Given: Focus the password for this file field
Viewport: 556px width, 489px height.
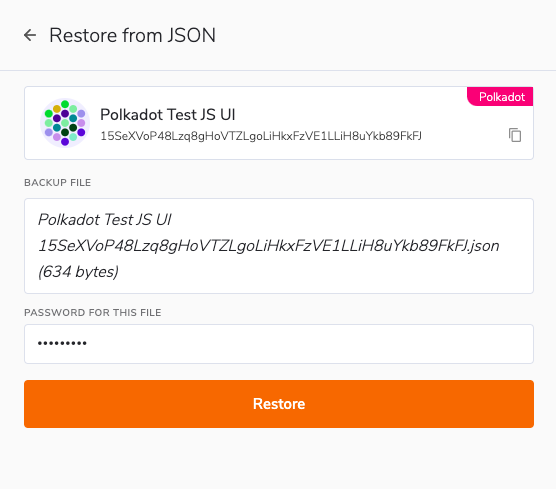Looking at the screenshot, I should pyautogui.click(x=279, y=344).
